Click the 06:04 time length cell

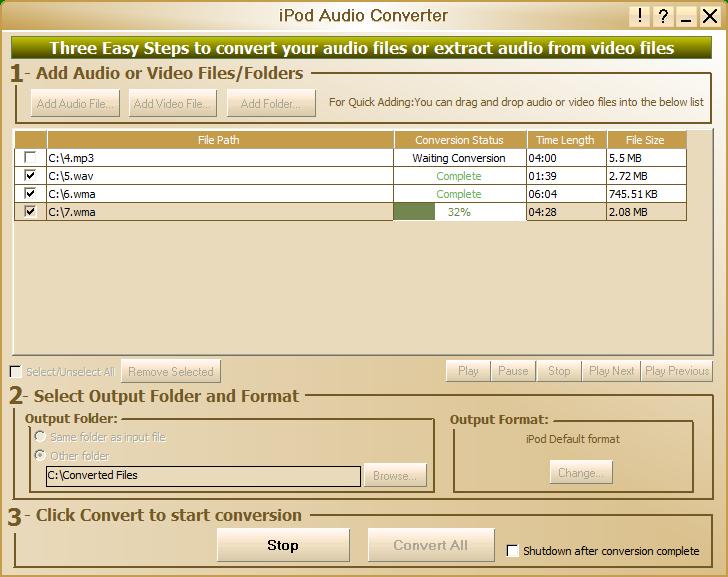point(566,194)
